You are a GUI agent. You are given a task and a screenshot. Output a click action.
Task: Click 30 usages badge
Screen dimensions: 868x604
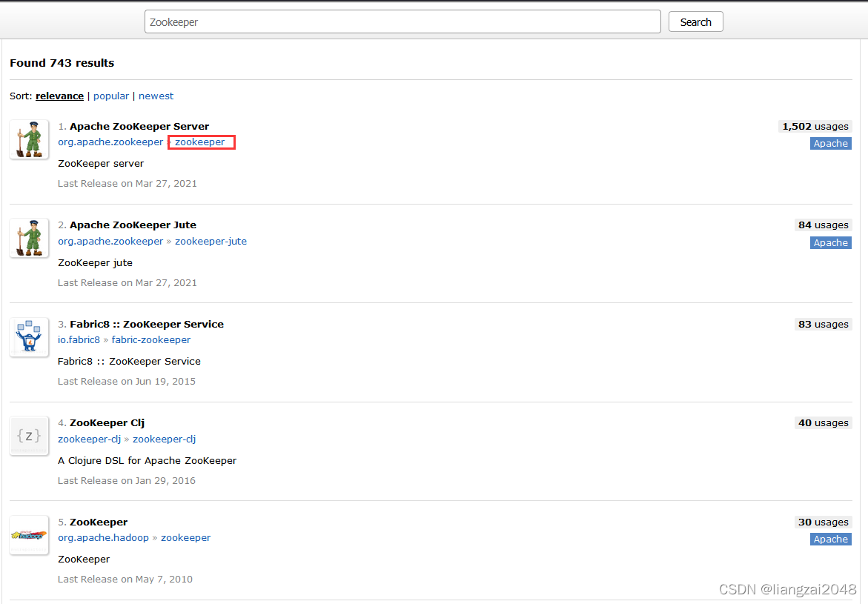click(x=824, y=522)
